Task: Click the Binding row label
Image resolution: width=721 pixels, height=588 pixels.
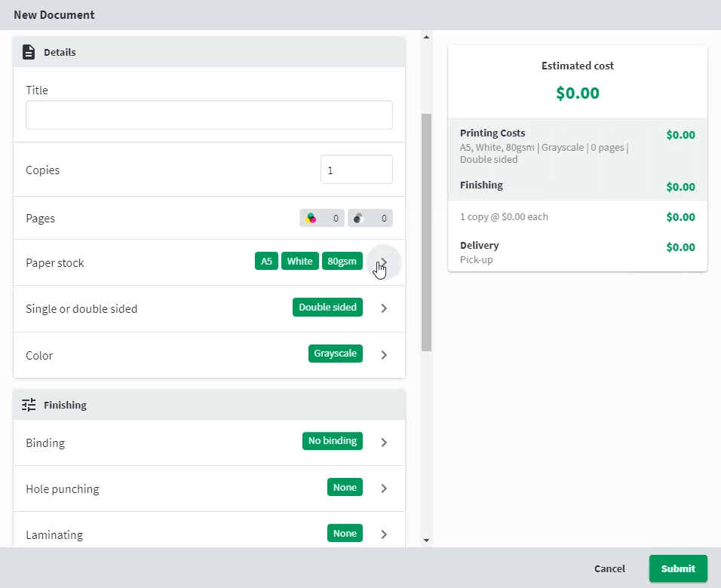Action: point(45,443)
